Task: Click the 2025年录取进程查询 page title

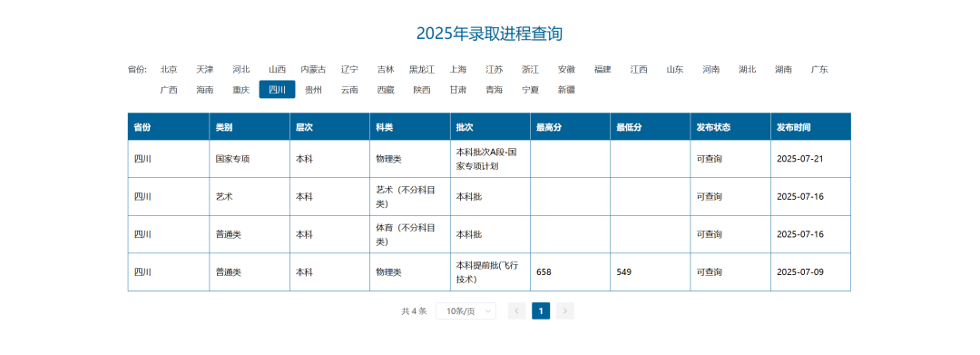Action: pos(489,33)
